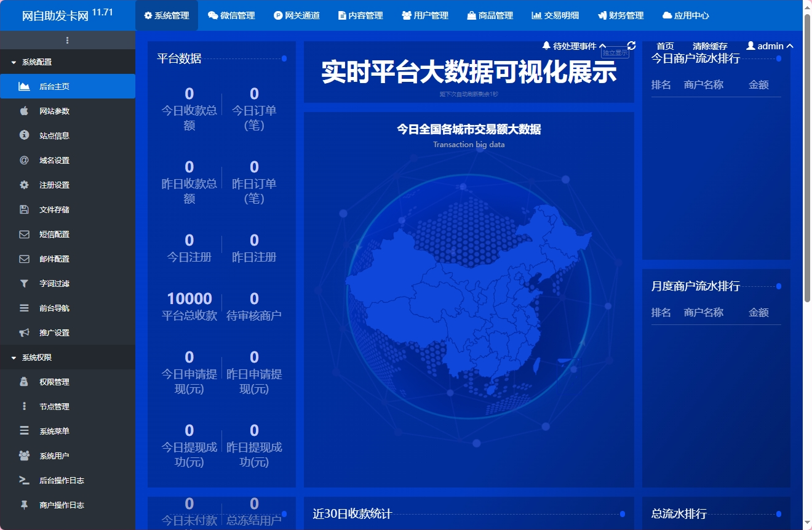Click the 平台总收款 value 10000
Screen dimensions: 812x530
[x=189, y=299]
